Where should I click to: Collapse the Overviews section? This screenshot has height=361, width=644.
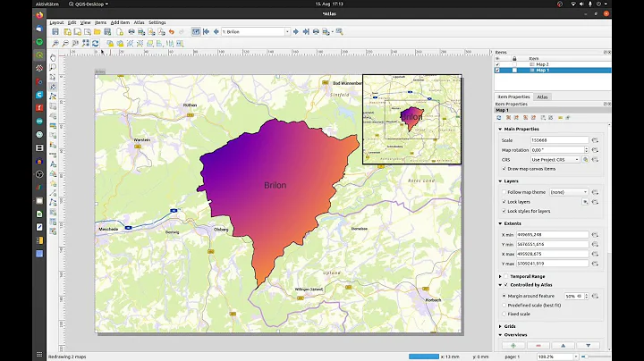[500, 335]
